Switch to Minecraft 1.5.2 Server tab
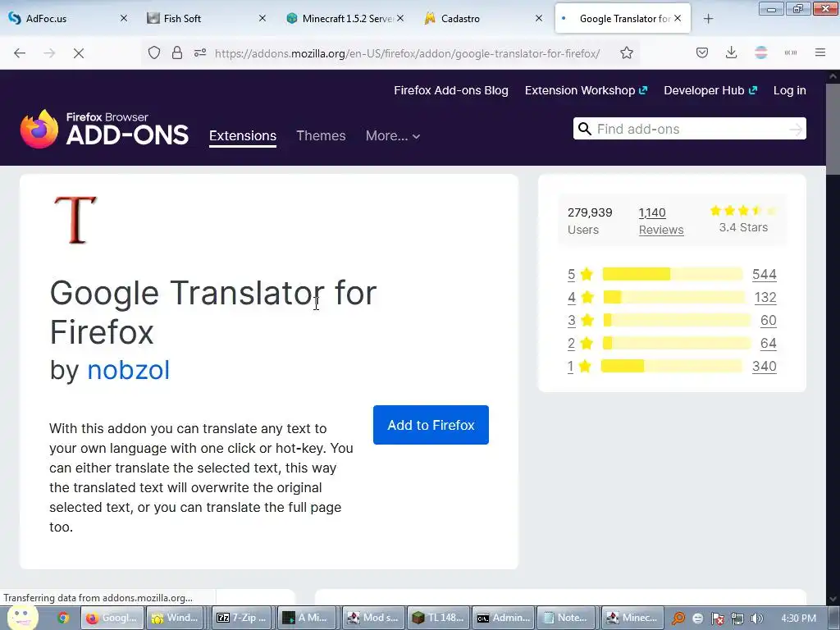Viewport: 840px width, 630px height. (x=346, y=18)
